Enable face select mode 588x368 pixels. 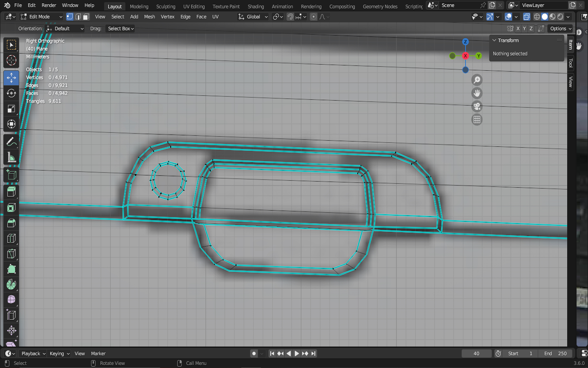(86, 17)
